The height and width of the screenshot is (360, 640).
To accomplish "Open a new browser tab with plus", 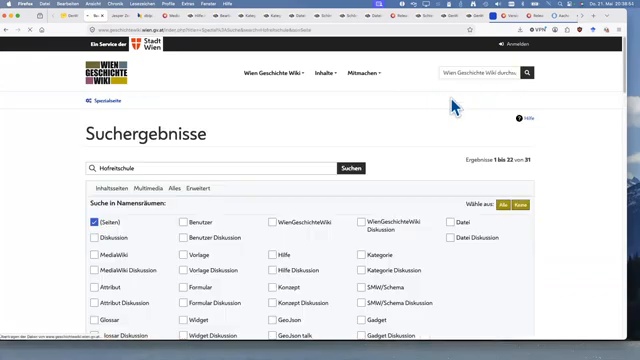I will 593,16.
